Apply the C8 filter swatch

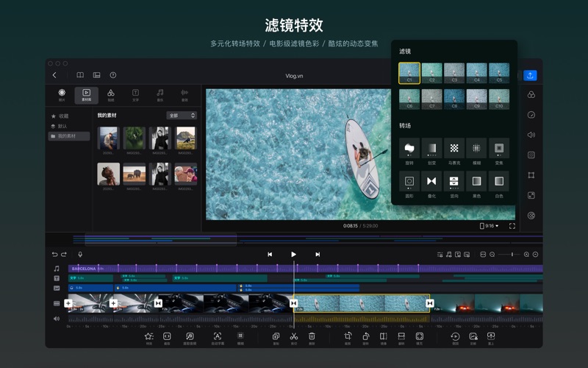(x=454, y=99)
